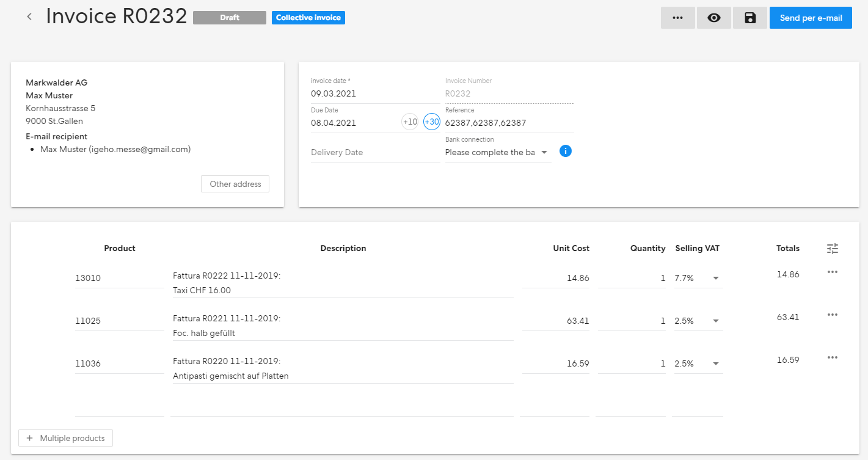Click the blue info icon beside Bank connection

coord(566,151)
